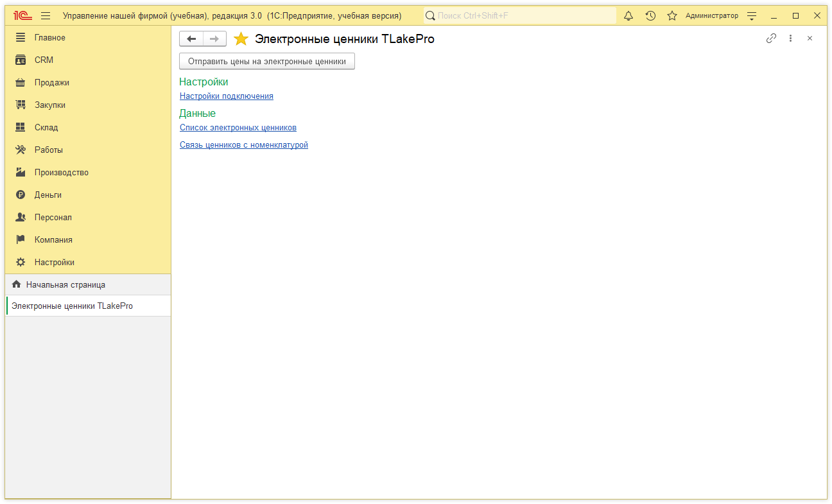
Task: Open the hamburger functions menu
Action: 46,16
